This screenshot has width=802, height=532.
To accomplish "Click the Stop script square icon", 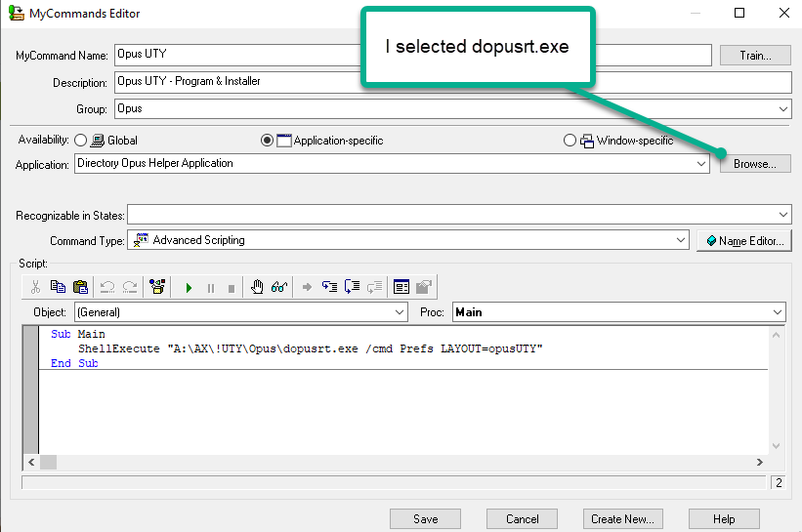I will (x=232, y=288).
